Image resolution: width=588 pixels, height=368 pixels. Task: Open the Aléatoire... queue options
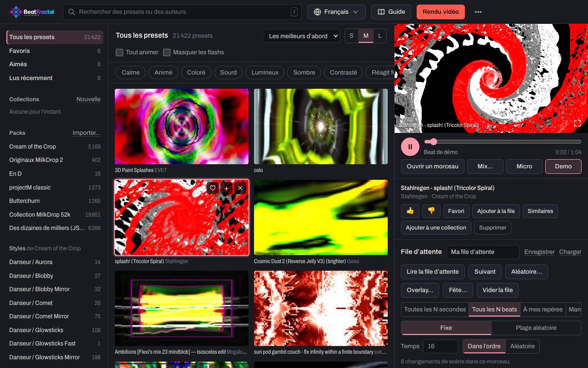tap(526, 272)
